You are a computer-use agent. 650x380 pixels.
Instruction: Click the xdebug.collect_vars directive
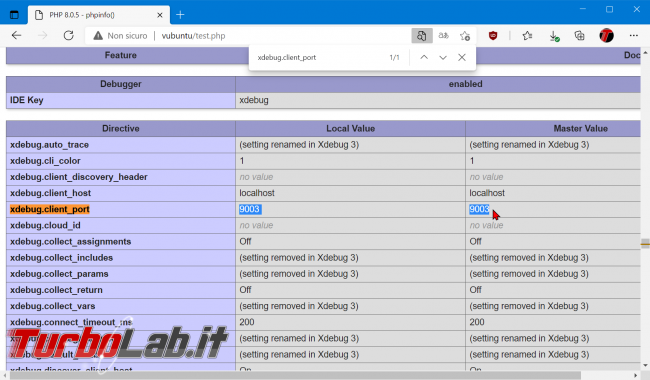tap(53, 306)
